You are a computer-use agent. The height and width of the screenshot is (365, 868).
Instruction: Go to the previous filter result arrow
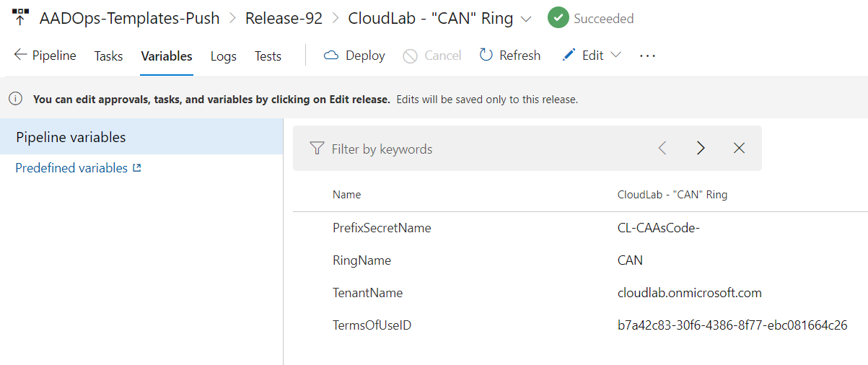(x=662, y=149)
